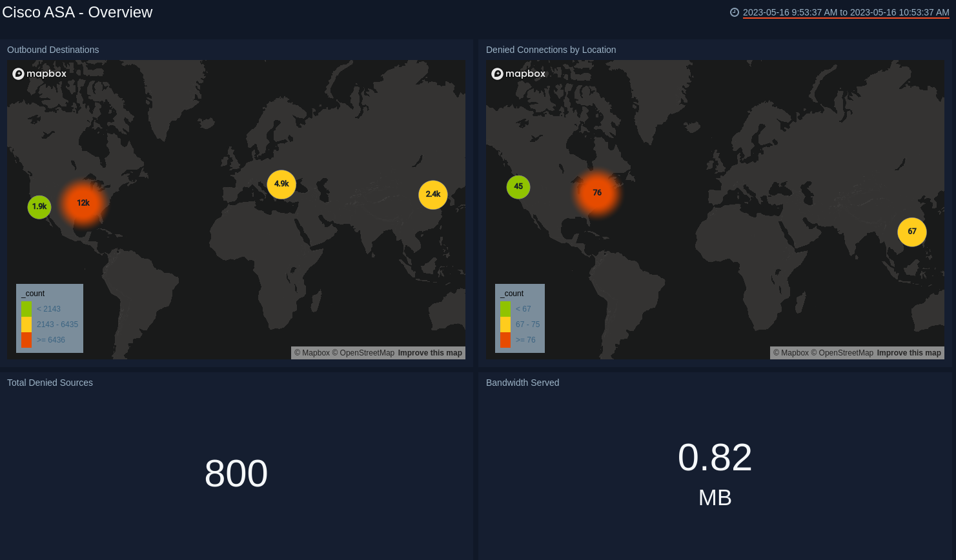Click "Improve this map" on Denied Connections map
The width and height of the screenshot is (956, 560).
[909, 353]
